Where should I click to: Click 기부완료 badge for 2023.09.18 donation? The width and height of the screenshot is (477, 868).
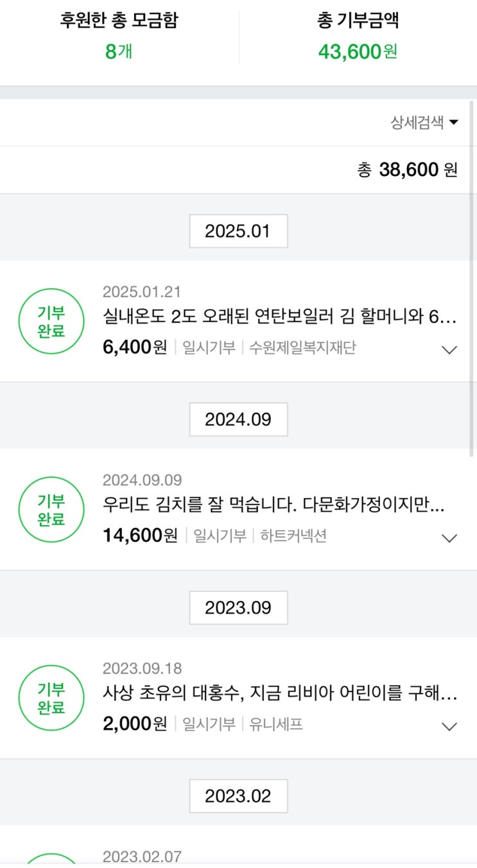[x=51, y=699]
